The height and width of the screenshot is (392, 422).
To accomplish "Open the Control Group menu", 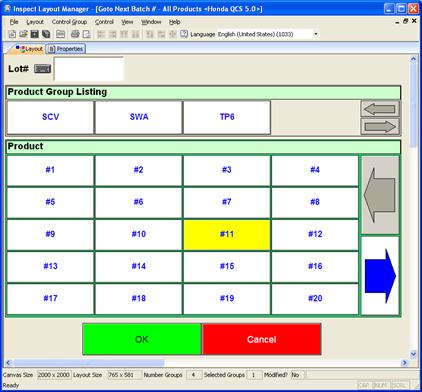I will 69,22.
